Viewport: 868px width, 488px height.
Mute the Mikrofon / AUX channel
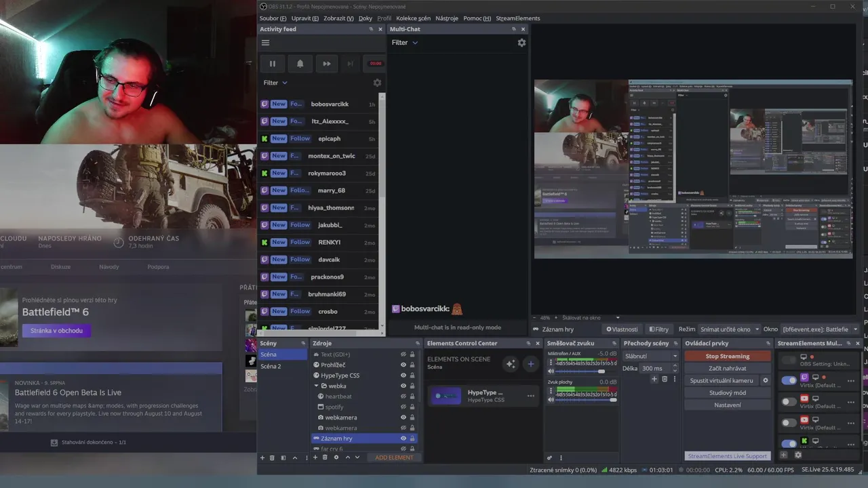[551, 371]
